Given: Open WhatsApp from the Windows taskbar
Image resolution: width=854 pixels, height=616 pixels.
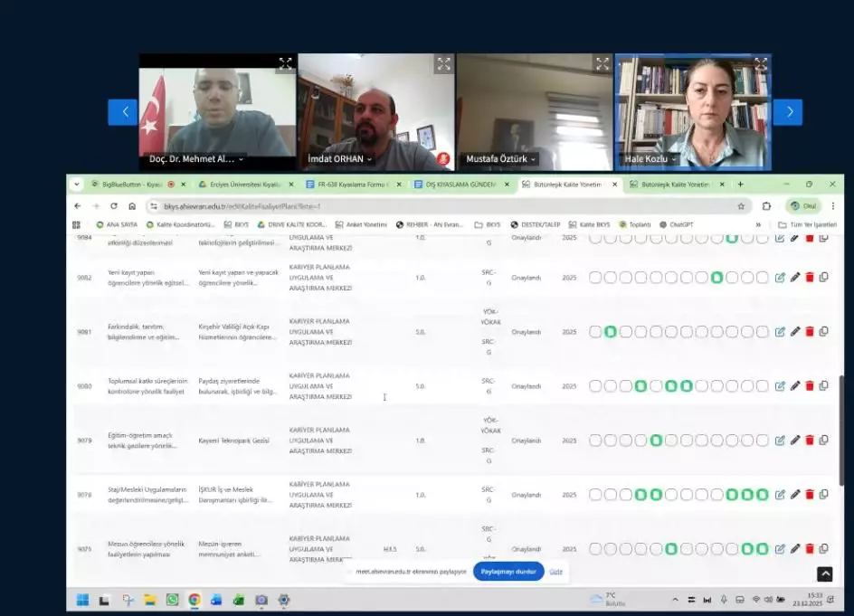Looking at the screenshot, I should pyautogui.click(x=172, y=600).
